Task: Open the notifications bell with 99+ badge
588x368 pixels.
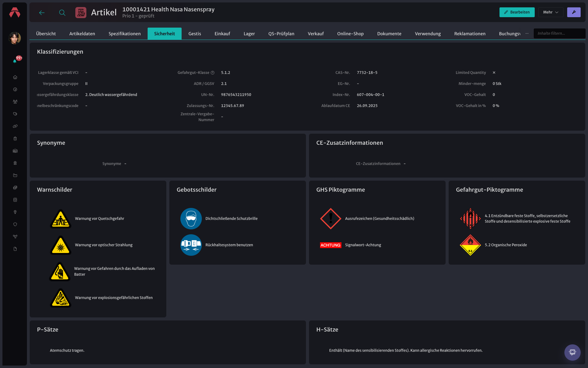Action: point(15,61)
